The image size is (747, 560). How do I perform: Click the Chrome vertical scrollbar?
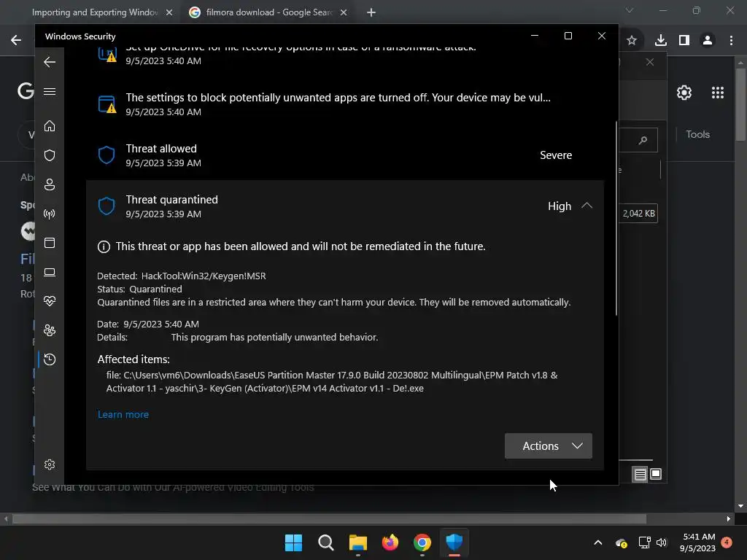[x=740, y=105]
